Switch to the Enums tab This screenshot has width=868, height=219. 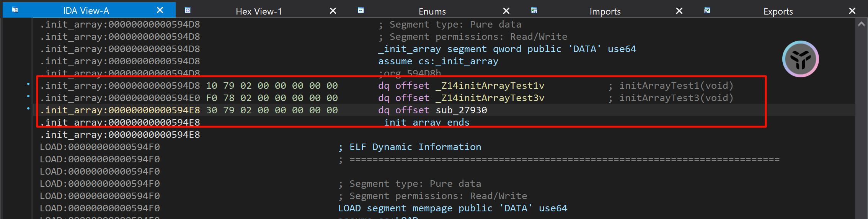click(432, 11)
